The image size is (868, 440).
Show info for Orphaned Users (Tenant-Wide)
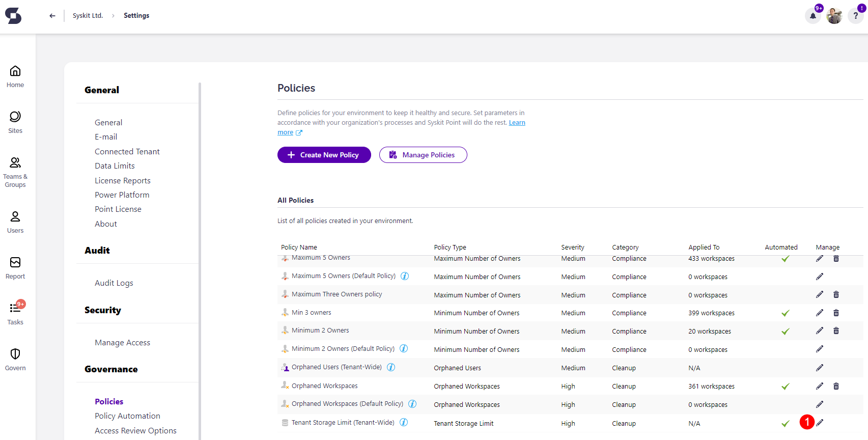(391, 367)
